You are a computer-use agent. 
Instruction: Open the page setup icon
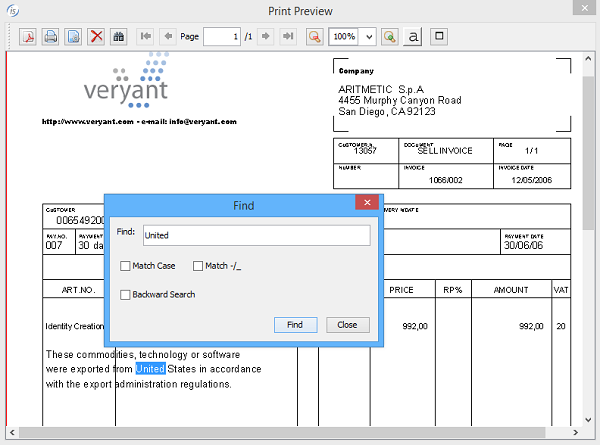coord(73,36)
